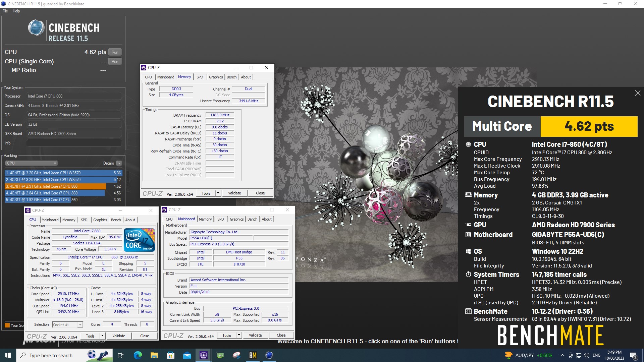Click the CPU-Z memory window title icon
The width and height of the screenshot is (644, 362).
pyautogui.click(x=144, y=68)
